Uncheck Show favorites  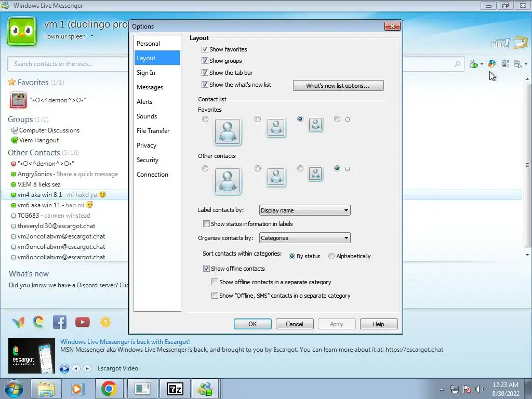[205, 49]
